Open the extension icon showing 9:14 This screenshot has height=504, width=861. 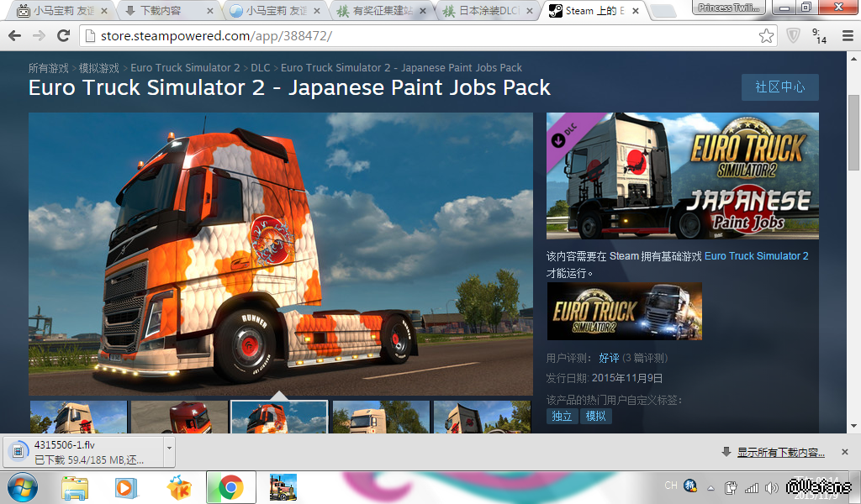[x=819, y=36]
